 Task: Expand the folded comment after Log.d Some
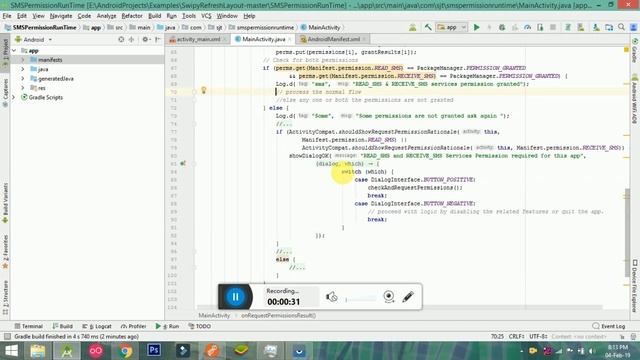[284, 124]
